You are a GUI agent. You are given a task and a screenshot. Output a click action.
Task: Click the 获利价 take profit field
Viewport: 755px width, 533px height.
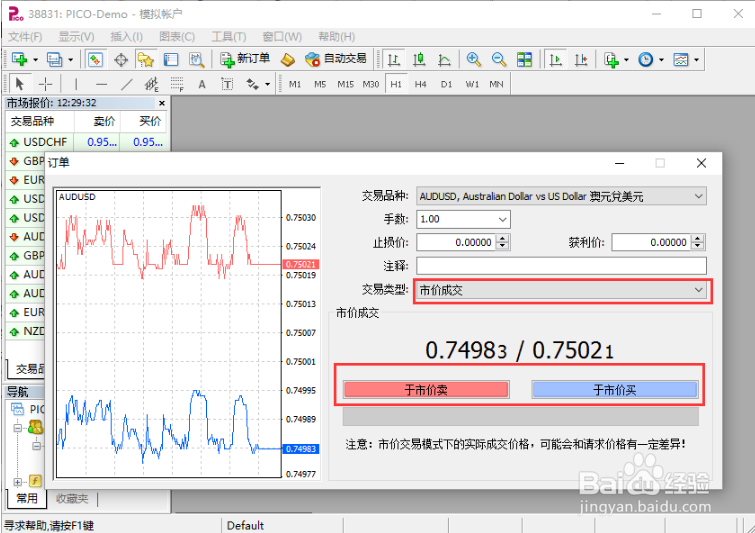coord(651,242)
